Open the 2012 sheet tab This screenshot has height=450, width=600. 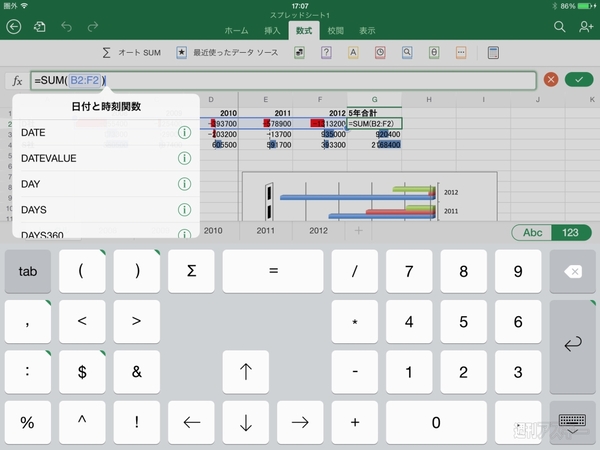point(318,231)
